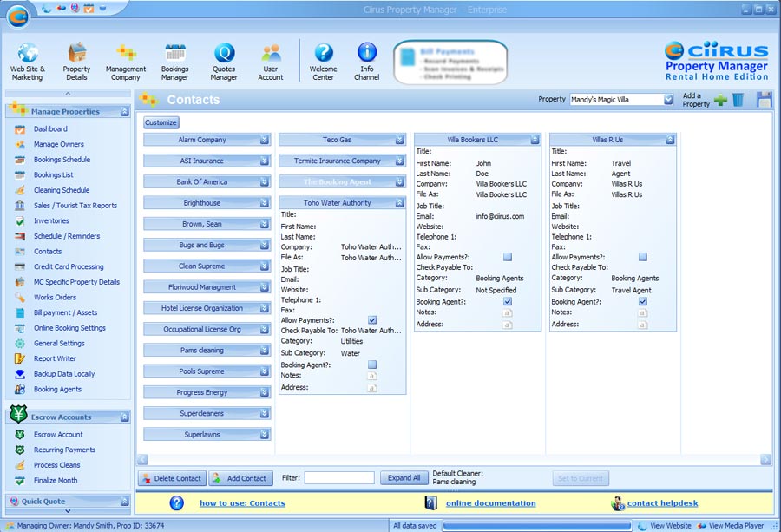The height and width of the screenshot is (532, 781).
Task: Click the Escrow Account shield icon
Action: tap(20, 435)
